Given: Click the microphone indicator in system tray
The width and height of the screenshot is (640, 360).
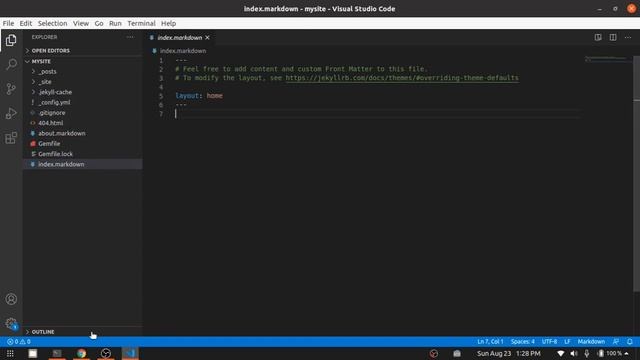Looking at the screenshot, I should point(587,353).
